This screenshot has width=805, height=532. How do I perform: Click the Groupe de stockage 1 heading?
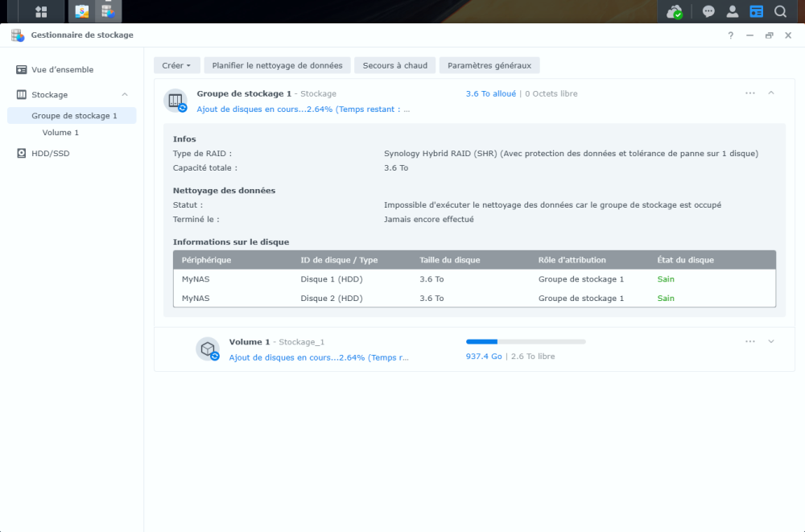coord(244,93)
